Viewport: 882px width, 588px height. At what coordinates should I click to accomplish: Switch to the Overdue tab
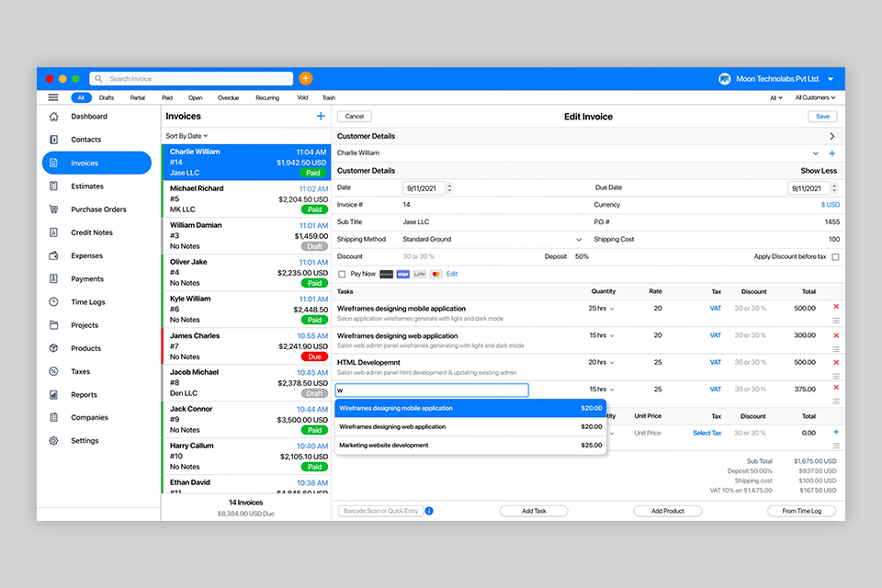228,97
